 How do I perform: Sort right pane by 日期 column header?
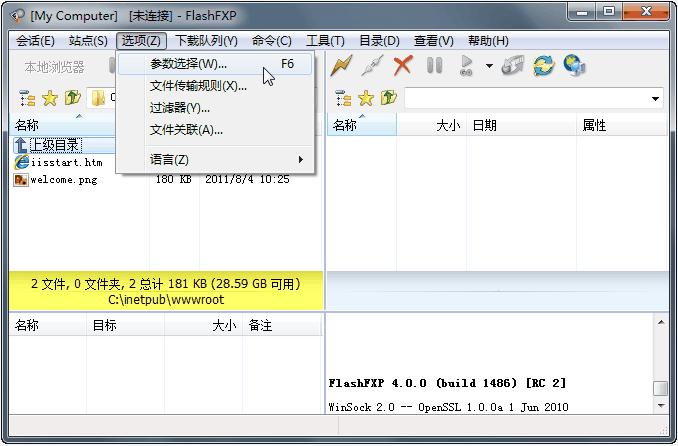pyautogui.click(x=484, y=126)
